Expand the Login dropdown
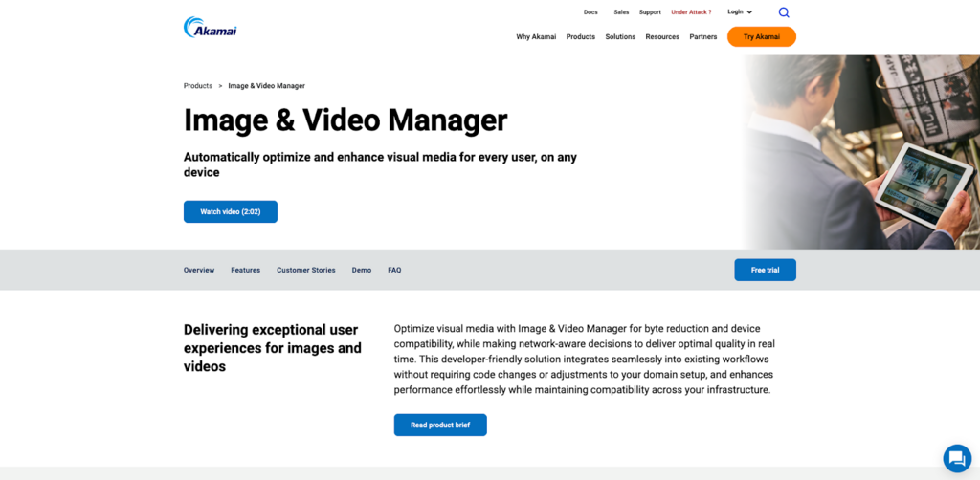This screenshot has width=980, height=480. pyautogui.click(x=739, y=12)
